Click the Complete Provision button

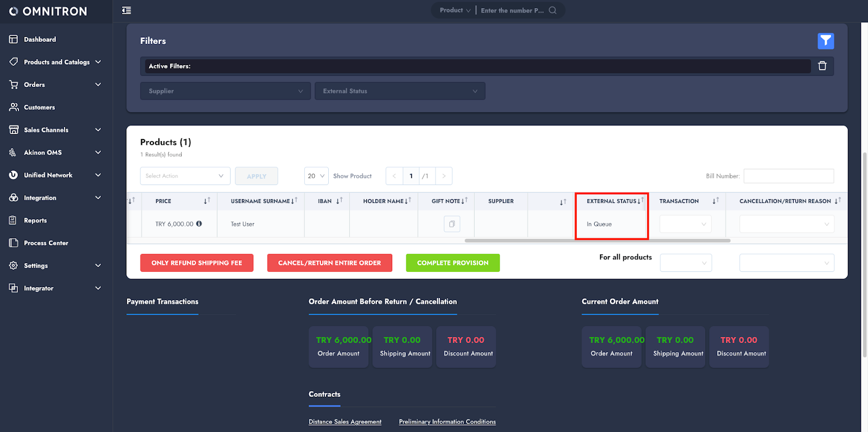click(452, 263)
